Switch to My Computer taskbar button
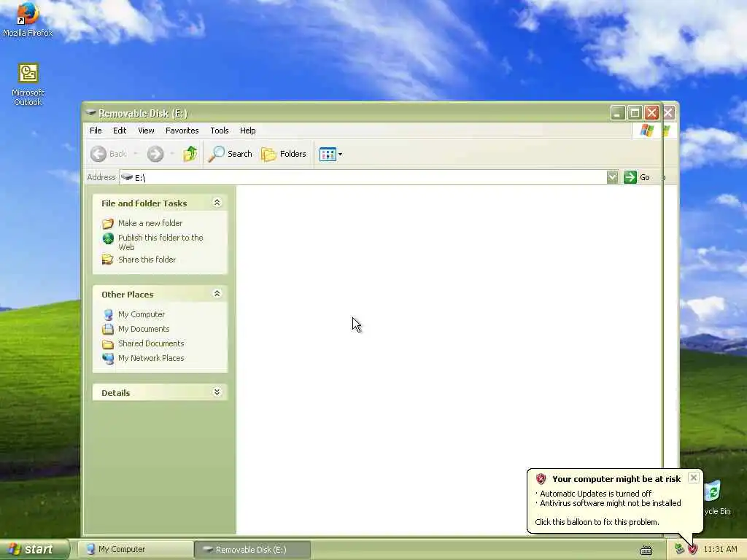The width and height of the screenshot is (747, 560). click(x=135, y=550)
